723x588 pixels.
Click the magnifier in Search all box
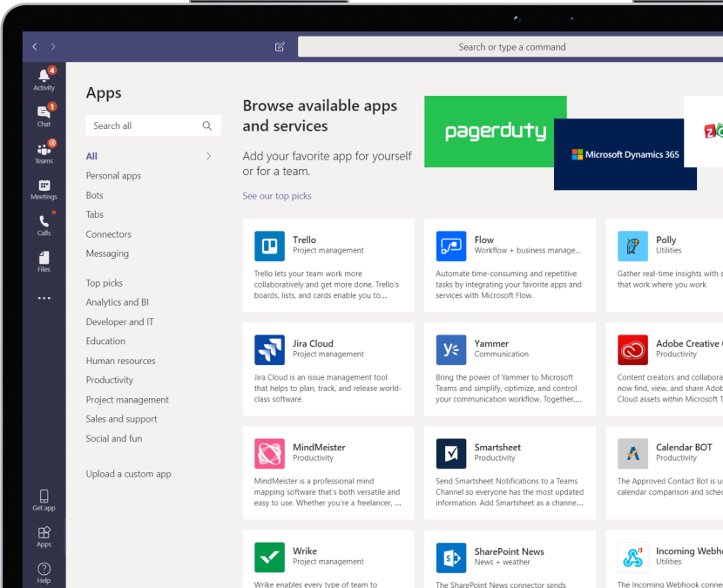(x=207, y=126)
